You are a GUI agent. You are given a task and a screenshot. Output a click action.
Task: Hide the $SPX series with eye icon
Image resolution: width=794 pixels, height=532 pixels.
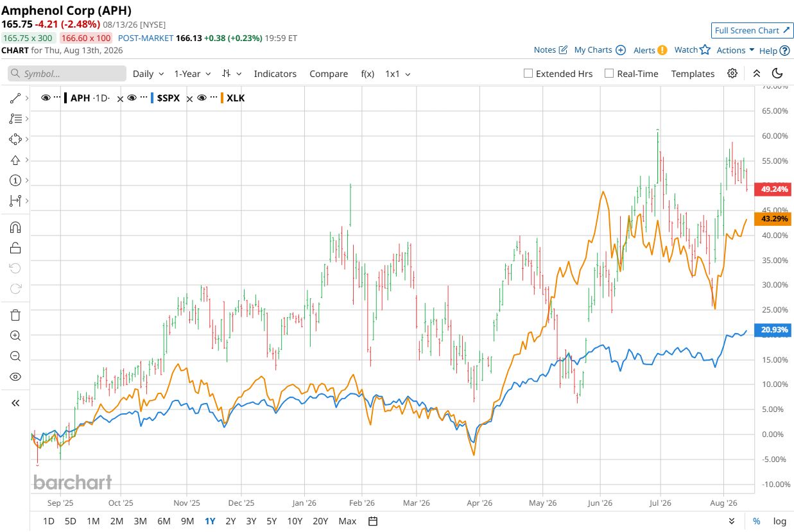pos(132,98)
